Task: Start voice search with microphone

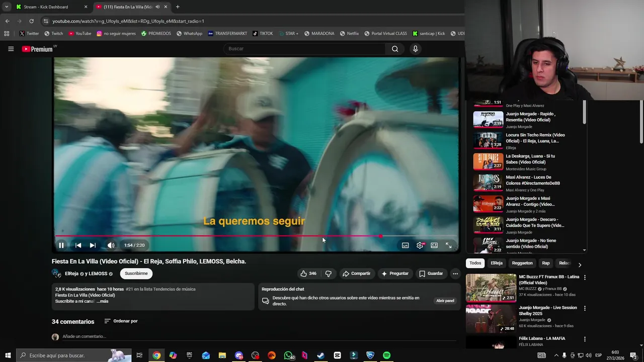Action: [x=415, y=49]
